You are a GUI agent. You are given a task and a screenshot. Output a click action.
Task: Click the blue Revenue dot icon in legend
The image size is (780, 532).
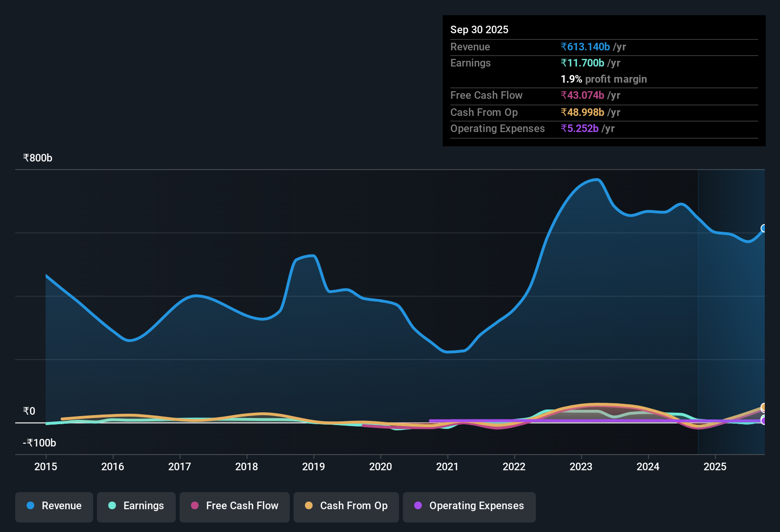(30, 506)
